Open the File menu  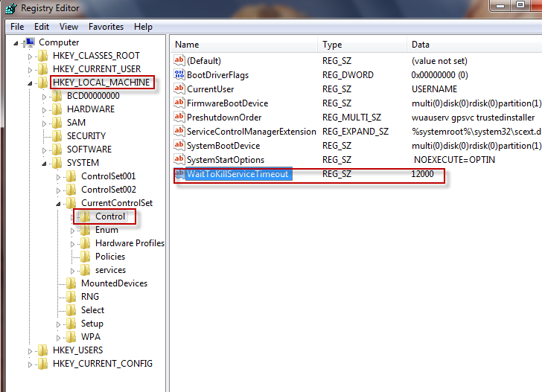17,27
